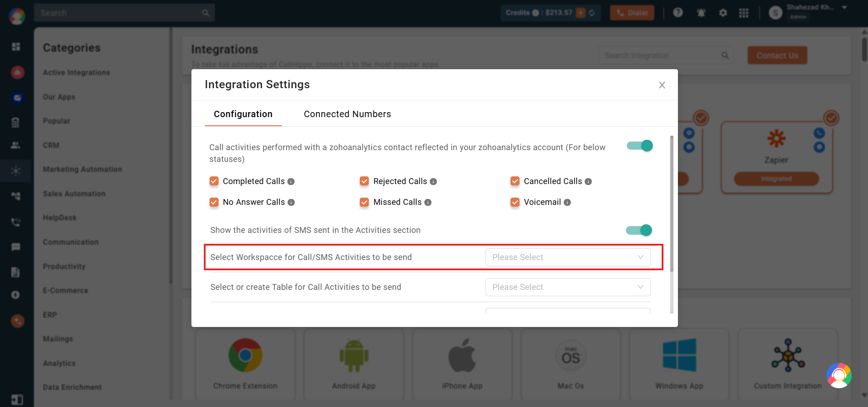Click the info icon next to Voicemail

click(567, 202)
